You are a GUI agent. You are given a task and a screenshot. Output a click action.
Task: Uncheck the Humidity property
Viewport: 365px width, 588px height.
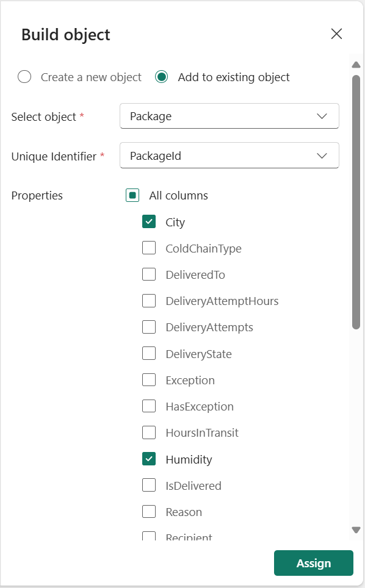click(149, 459)
